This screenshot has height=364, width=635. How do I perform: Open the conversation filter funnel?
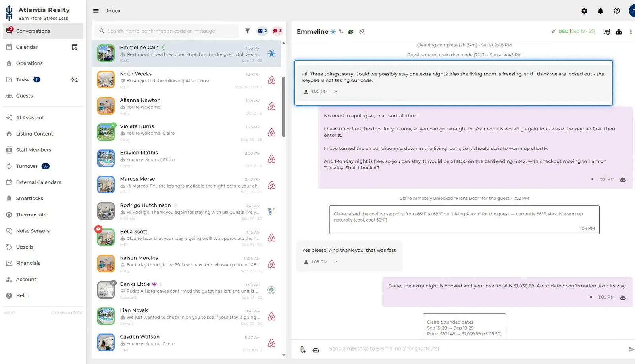pos(247,31)
